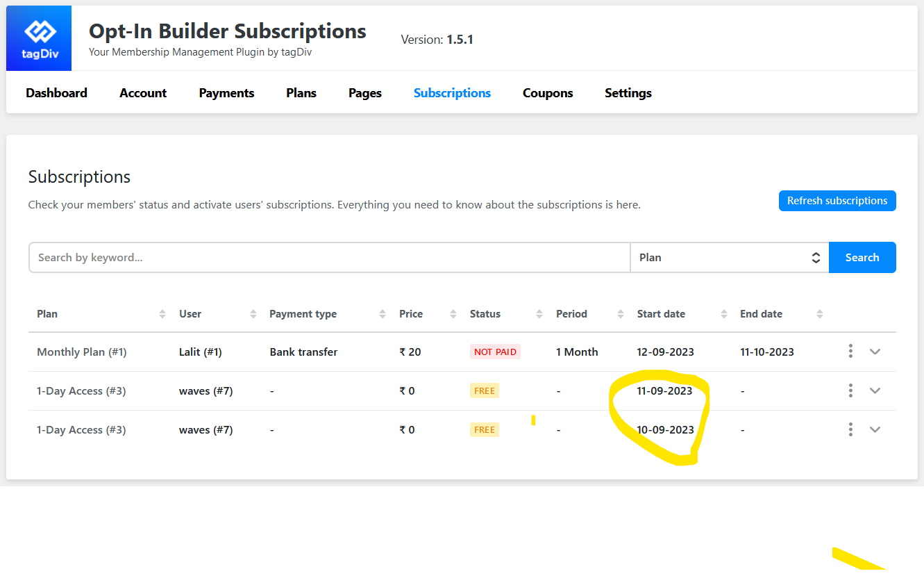Click the tagDiv logo icon
The width and height of the screenshot is (924, 585).
coord(39,38)
